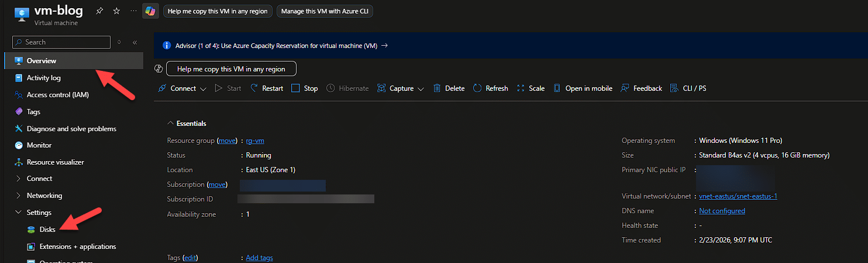Expand the Networking group in sidebar
The width and height of the screenshot is (868, 263).
point(19,196)
